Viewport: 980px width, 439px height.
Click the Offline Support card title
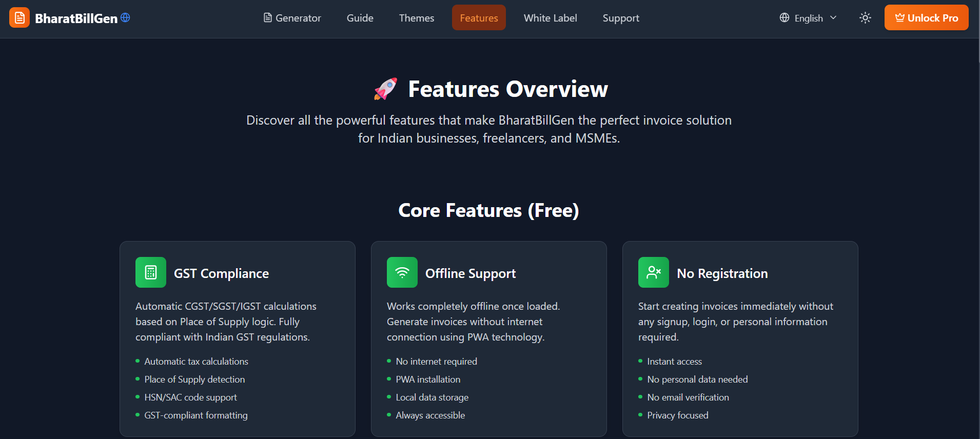click(471, 273)
